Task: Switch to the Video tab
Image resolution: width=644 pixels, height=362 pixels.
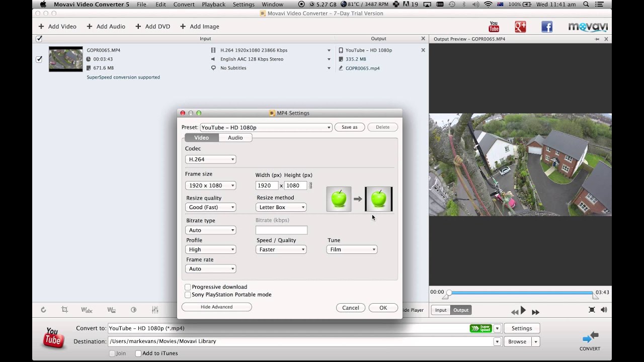Action: tap(201, 138)
